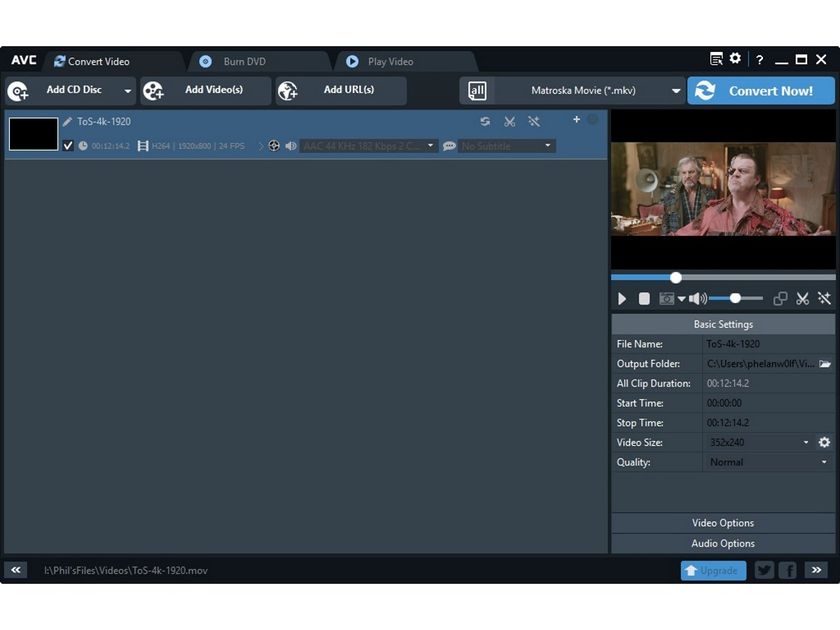
Task: Select the crop icon below the preview player
Action: click(780, 298)
